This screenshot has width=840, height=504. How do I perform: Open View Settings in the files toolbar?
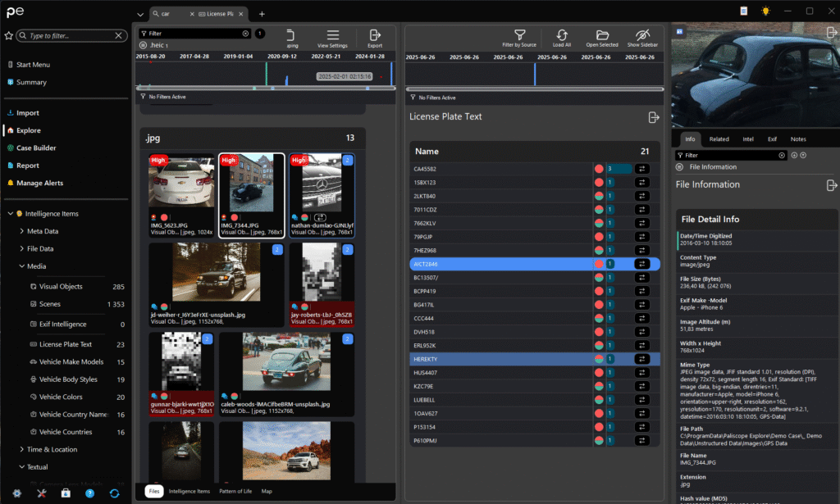332,35
